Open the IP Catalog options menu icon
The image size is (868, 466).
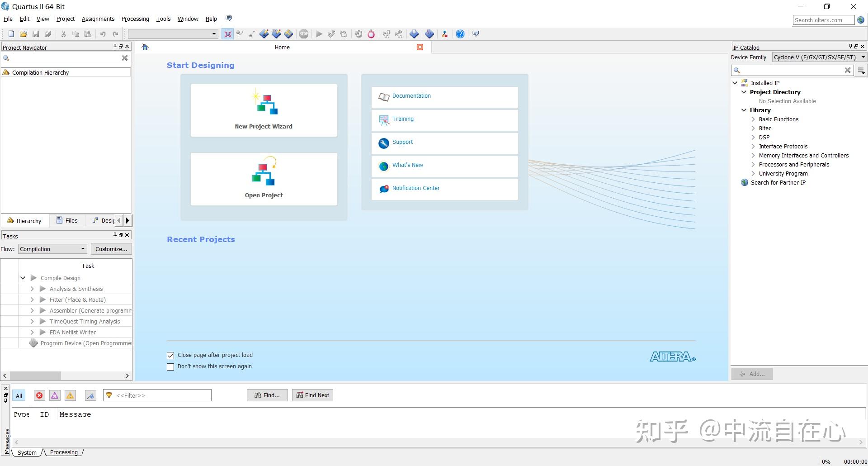[x=861, y=71]
